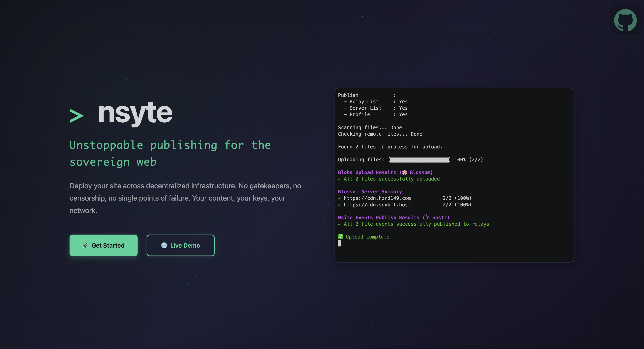
Task: Click the 'Publish' line in the terminal
Action: tap(367, 95)
